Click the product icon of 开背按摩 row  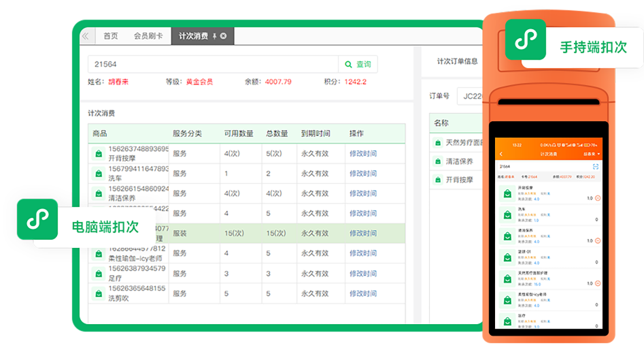[98, 154]
